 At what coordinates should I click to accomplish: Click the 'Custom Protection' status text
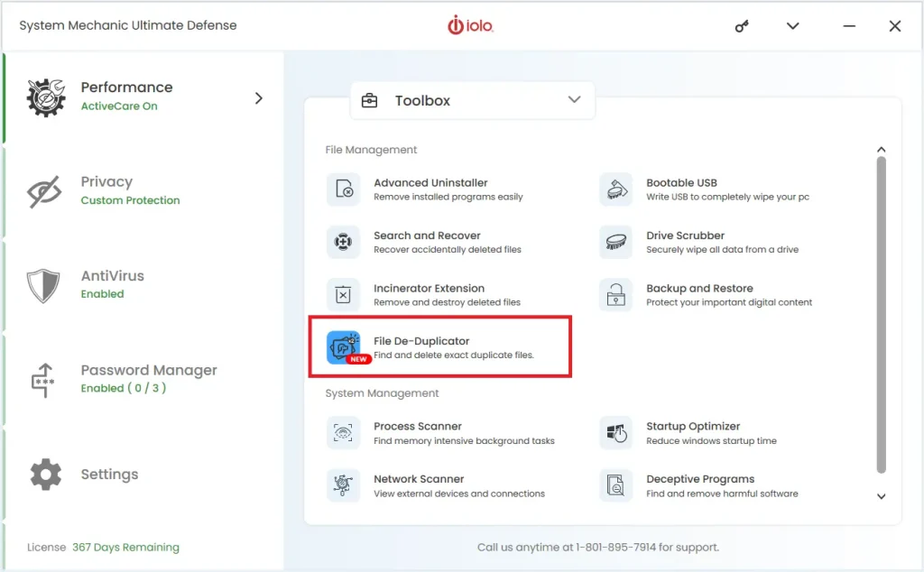[x=130, y=200]
